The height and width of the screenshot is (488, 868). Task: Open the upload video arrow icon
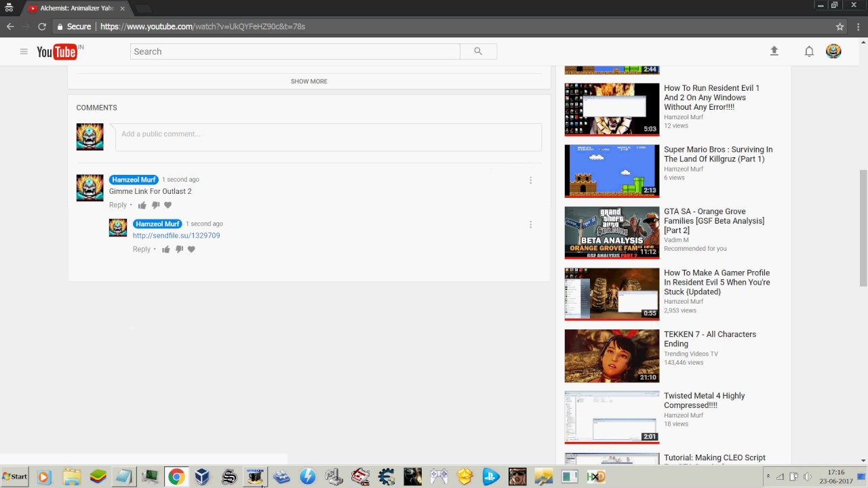774,51
